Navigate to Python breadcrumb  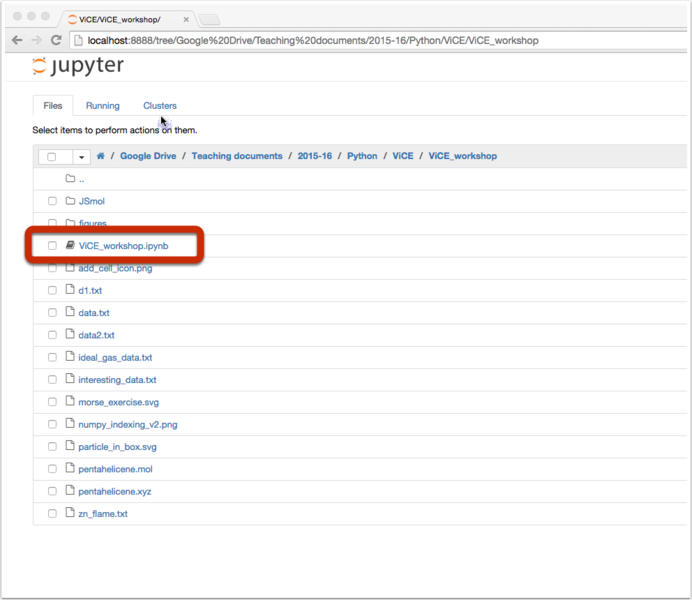tap(362, 156)
